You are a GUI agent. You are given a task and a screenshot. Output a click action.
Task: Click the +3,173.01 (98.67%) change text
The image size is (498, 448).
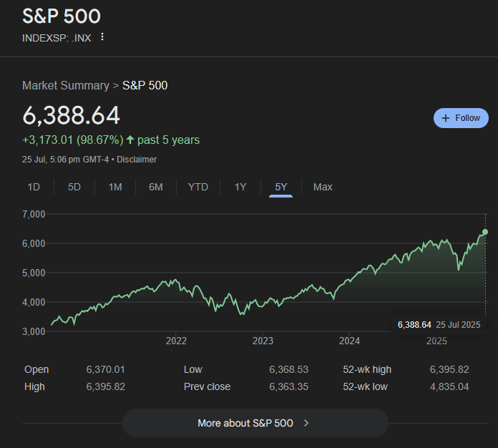pos(73,140)
